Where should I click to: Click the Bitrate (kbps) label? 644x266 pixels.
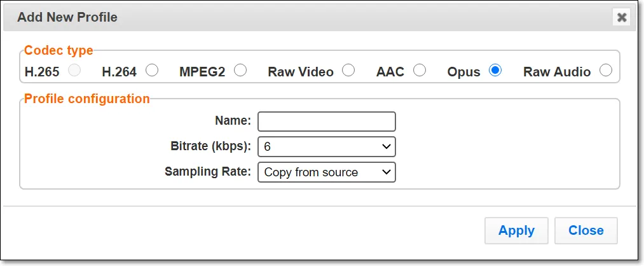(210, 146)
